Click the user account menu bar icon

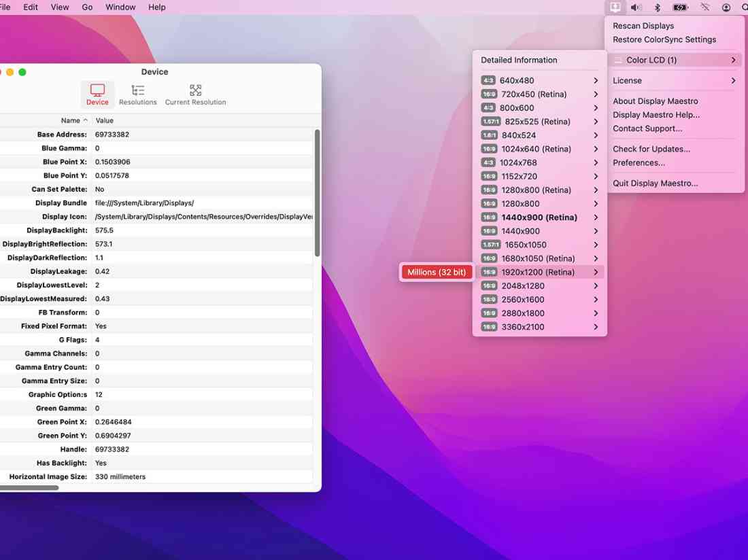pyautogui.click(x=726, y=7)
